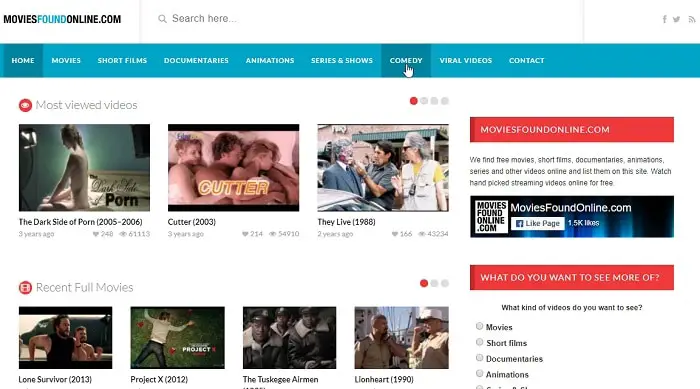This screenshot has width=700, height=389.
Task: Open the Lone Survivor (2013) title link
Action: [x=55, y=380]
